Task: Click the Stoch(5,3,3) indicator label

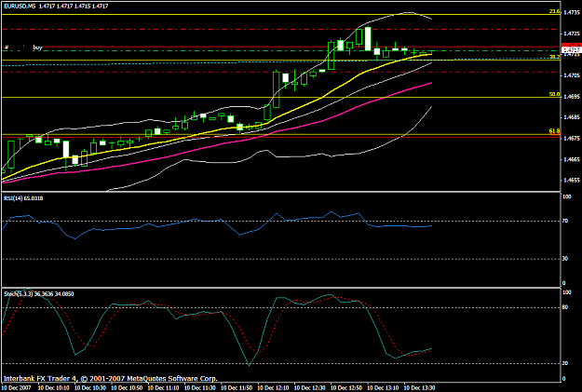Action: click(38, 293)
